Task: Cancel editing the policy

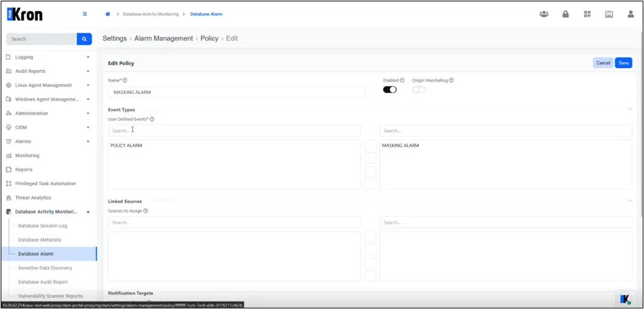Action: [x=603, y=63]
